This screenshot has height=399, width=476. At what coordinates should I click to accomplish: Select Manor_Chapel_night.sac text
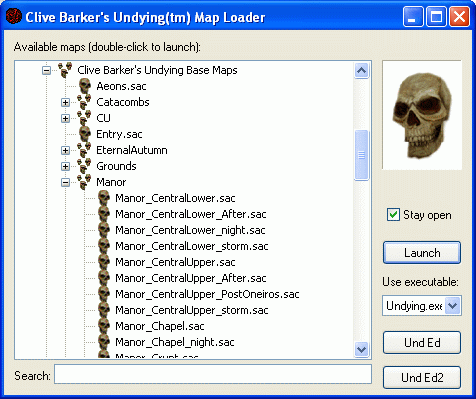(175, 342)
